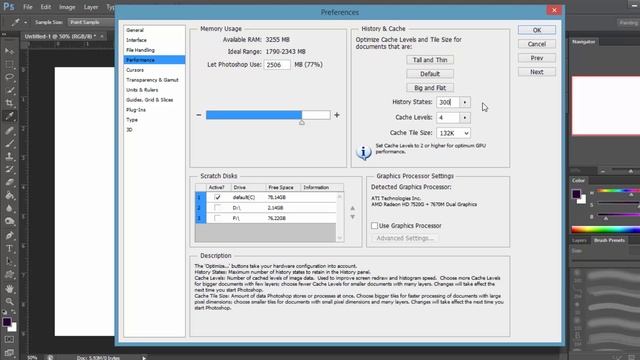640x360 pixels.
Task: Switch to the Brush Presets panel tab
Action: click(x=609, y=240)
